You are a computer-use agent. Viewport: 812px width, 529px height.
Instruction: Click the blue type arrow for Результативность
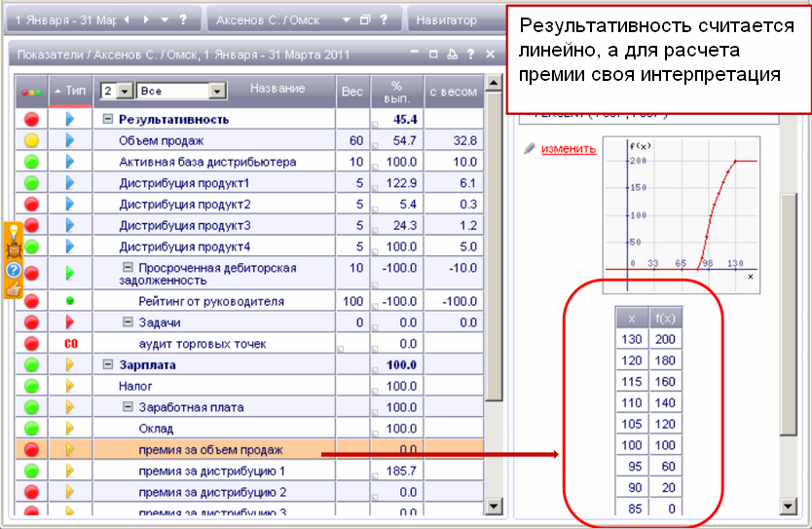[x=70, y=119]
